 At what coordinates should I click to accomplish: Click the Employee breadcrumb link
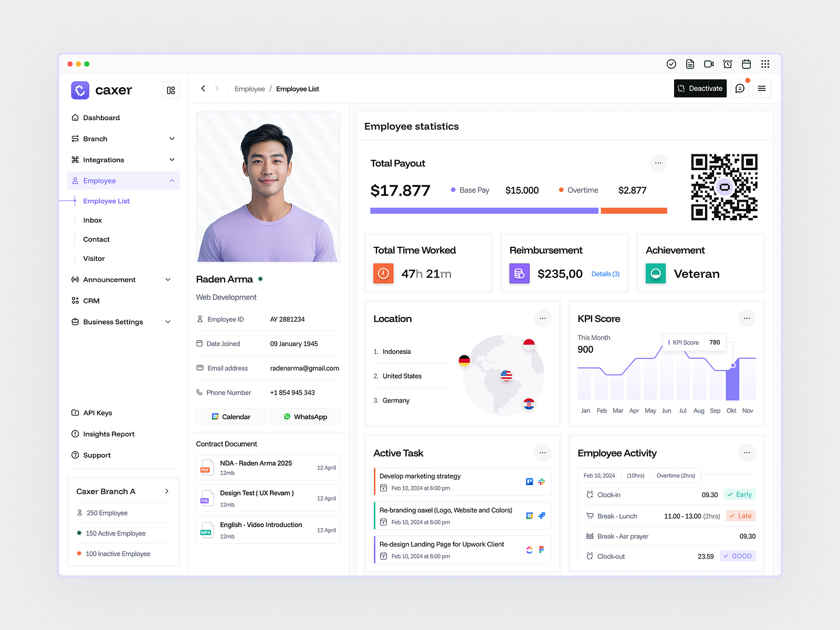[249, 89]
